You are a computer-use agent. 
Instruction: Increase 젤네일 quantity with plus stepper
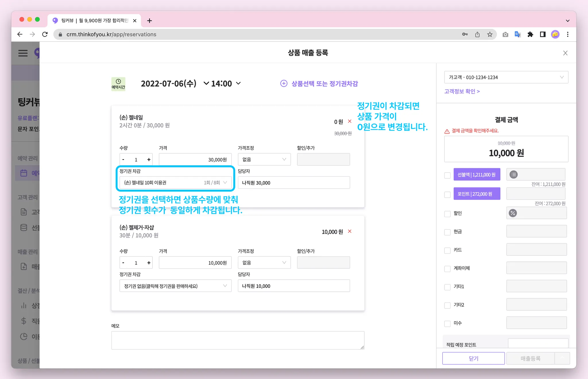(149, 160)
